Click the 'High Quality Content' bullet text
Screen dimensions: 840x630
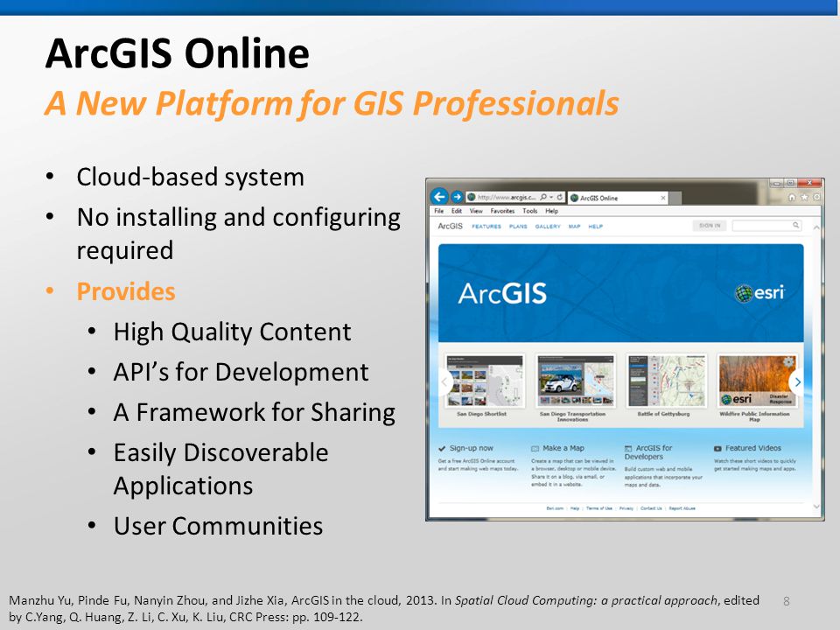(232, 332)
